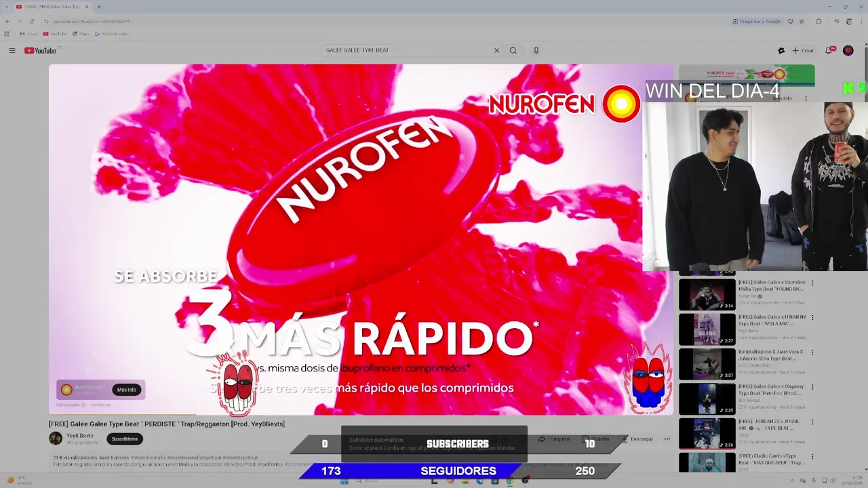The height and width of the screenshot is (488, 868).
Task: Click the Más info ad button
Action: pyautogui.click(x=127, y=390)
